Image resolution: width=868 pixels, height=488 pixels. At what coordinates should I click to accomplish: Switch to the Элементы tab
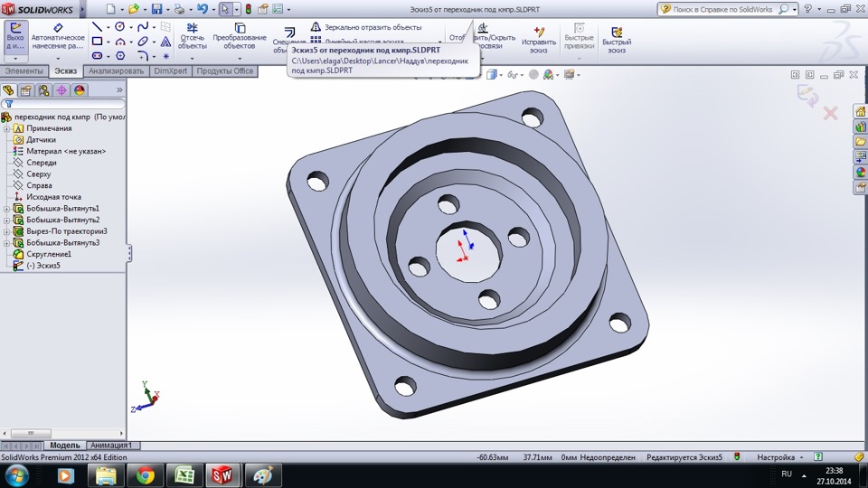point(24,70)
